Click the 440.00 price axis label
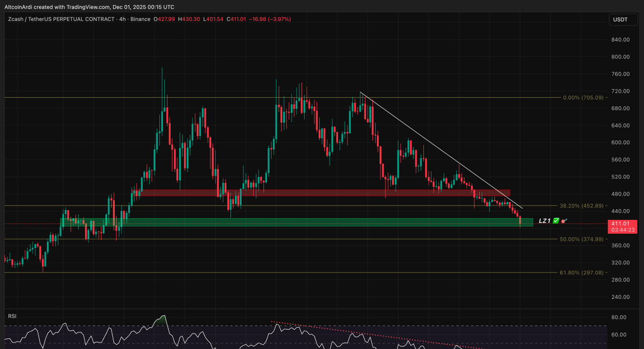Viewport: 644px width, 349px height. click(x=620, y=211)
